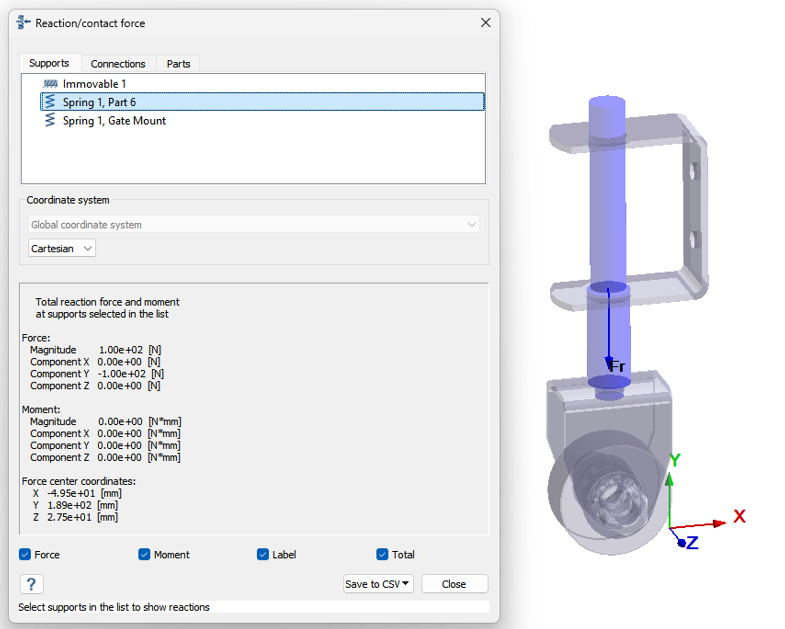This screenshot has height=629, width=785.
Task: Switch to the Parts tab
Action: (x=179, y=64)
